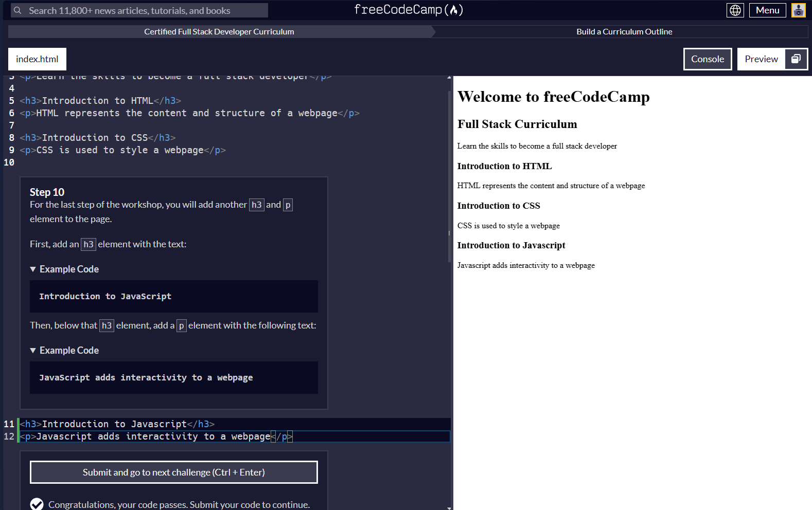Collapse the second Example Code section

point(64,350)
